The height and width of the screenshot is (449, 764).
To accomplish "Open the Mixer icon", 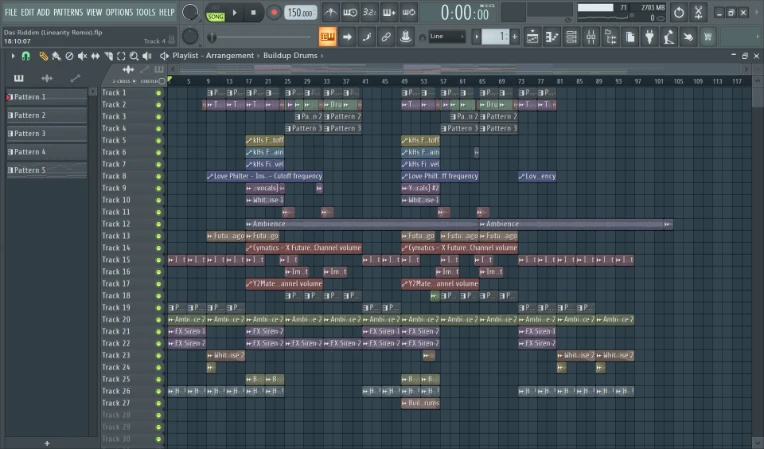I will tap(591, 37).
